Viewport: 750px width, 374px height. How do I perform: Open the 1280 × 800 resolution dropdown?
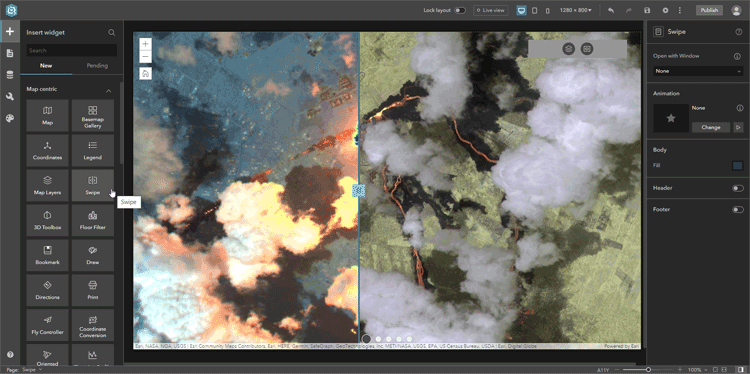coord(576,10)
